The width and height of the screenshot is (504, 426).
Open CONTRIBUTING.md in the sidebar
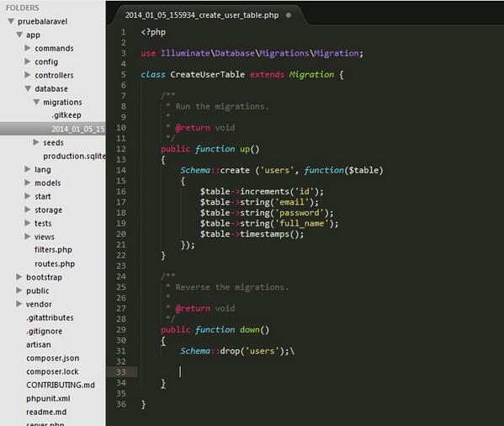tap(61, 385)
